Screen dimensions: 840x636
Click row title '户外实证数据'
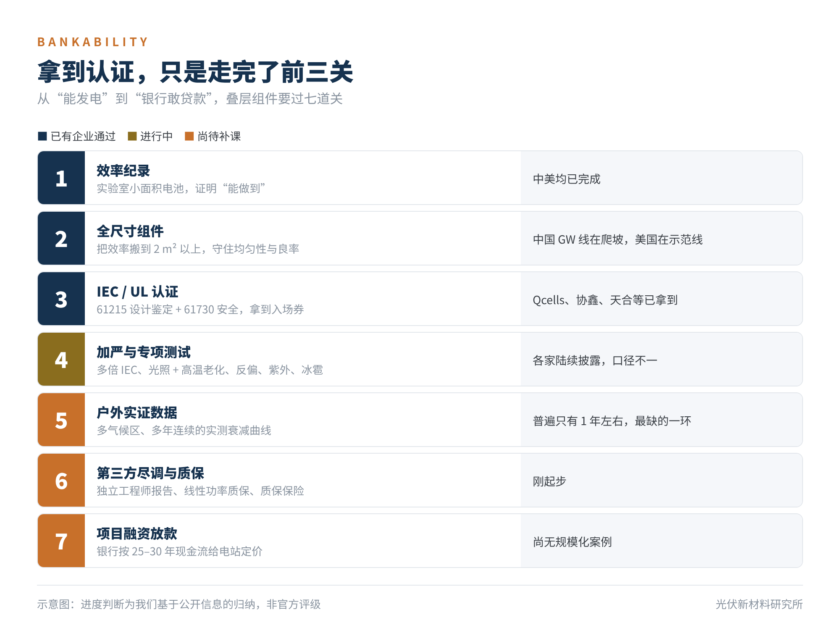[137, 413]
